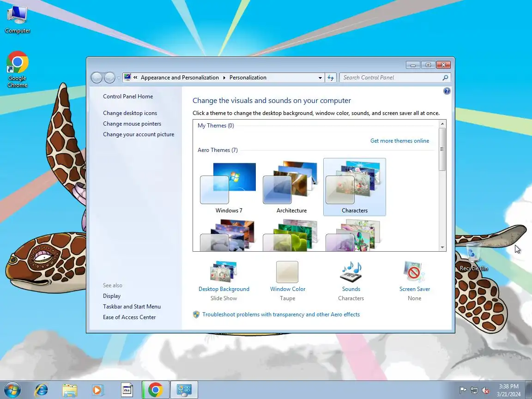Switch to Chrome in the taskbar

[x=155, y=390]
